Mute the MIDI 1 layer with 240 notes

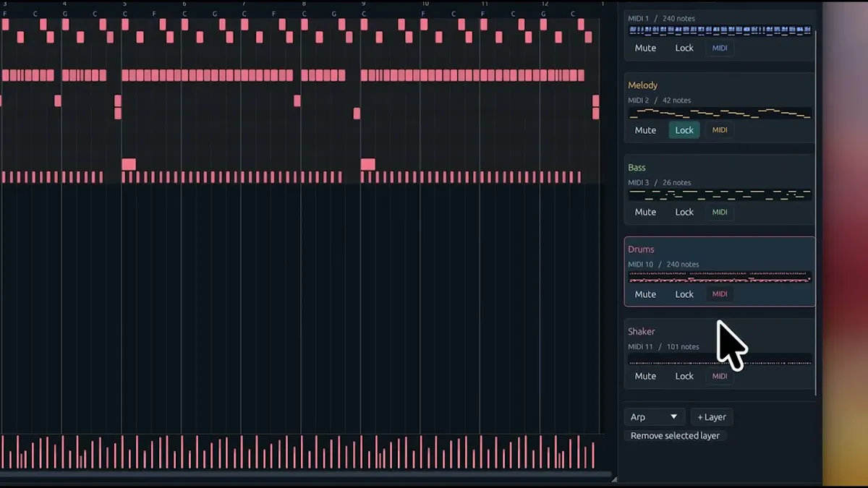pos(645,48)
